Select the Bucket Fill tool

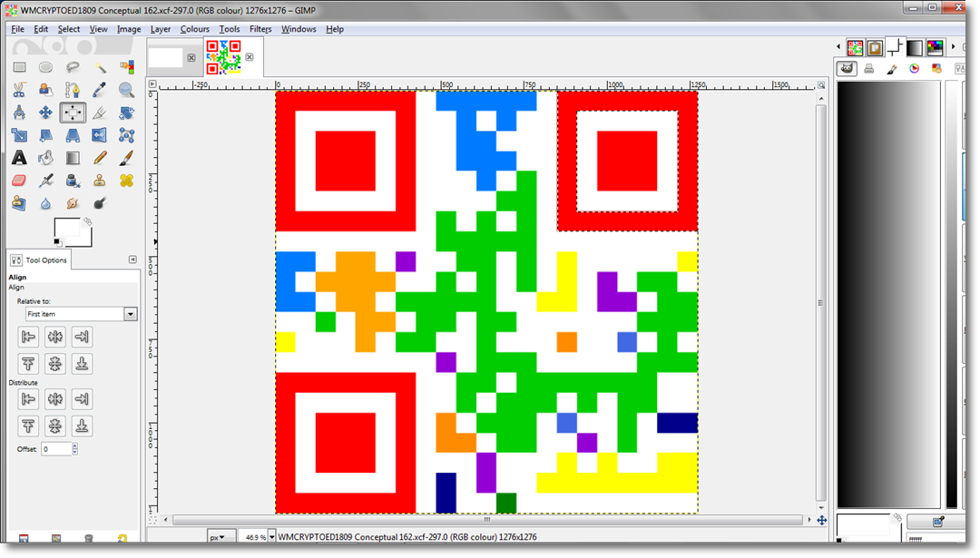coord(45,158)
